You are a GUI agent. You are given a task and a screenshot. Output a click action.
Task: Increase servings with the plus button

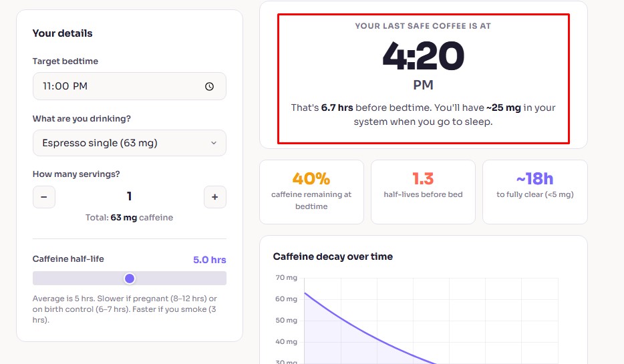215,197
